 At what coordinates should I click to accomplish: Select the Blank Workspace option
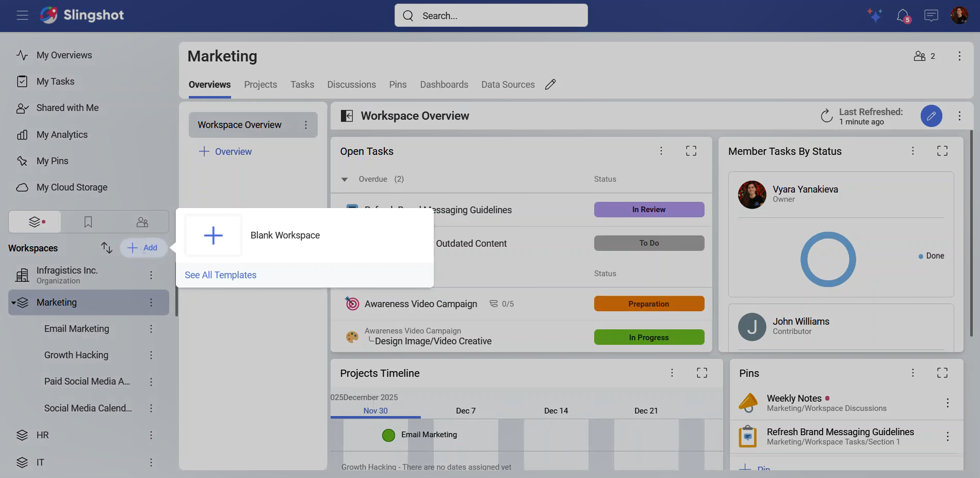[285, 235]
